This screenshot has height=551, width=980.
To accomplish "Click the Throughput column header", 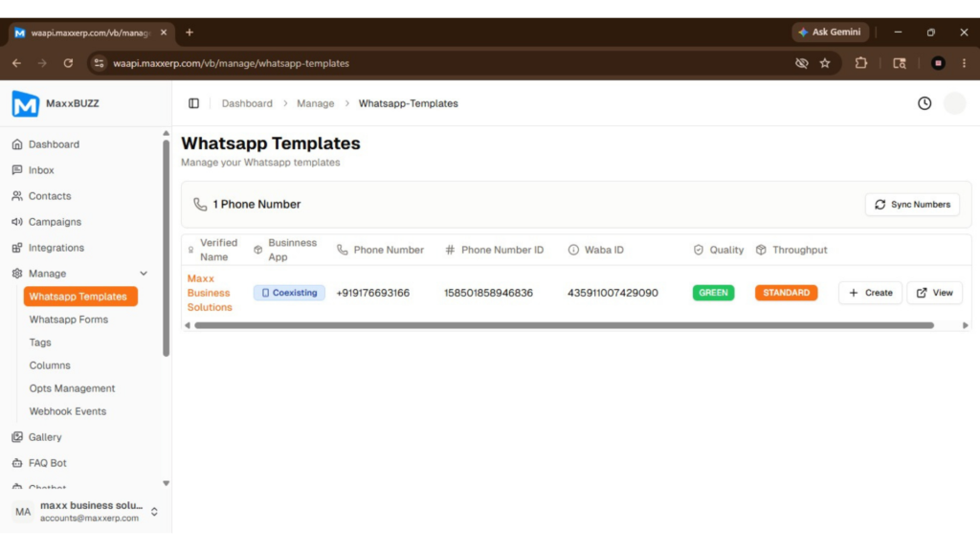I will [791, 250].
